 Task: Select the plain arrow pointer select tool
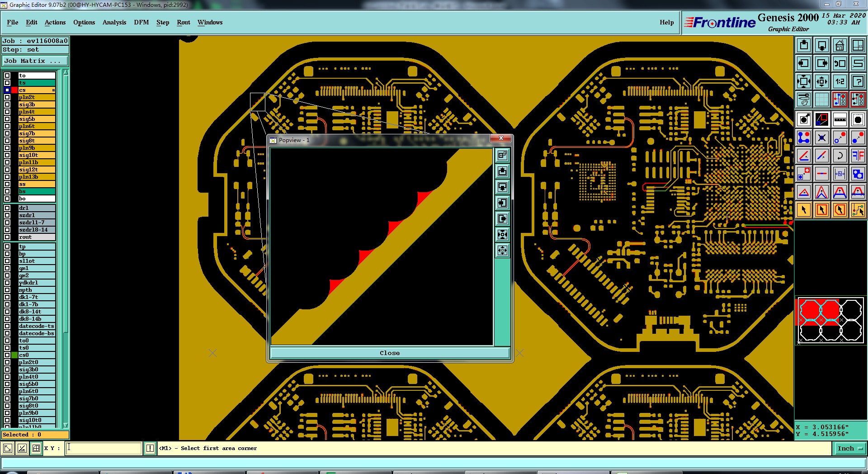[804, 210]
